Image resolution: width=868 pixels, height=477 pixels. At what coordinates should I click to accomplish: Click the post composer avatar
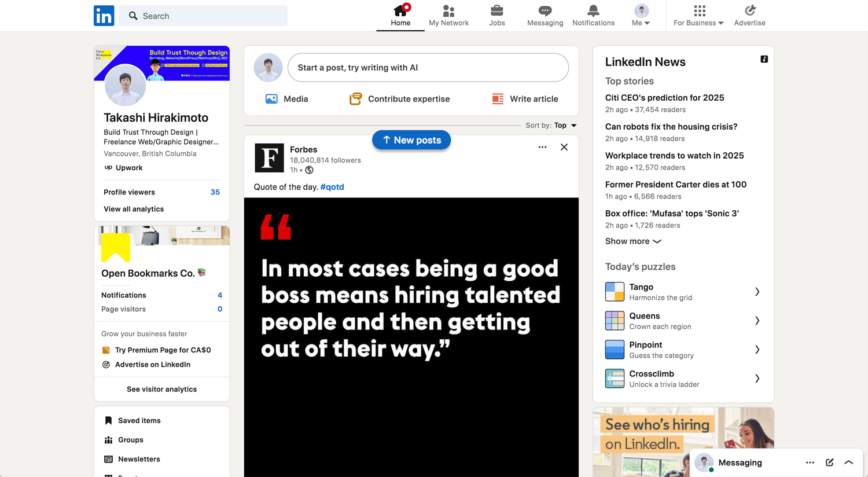click(269, 68)
